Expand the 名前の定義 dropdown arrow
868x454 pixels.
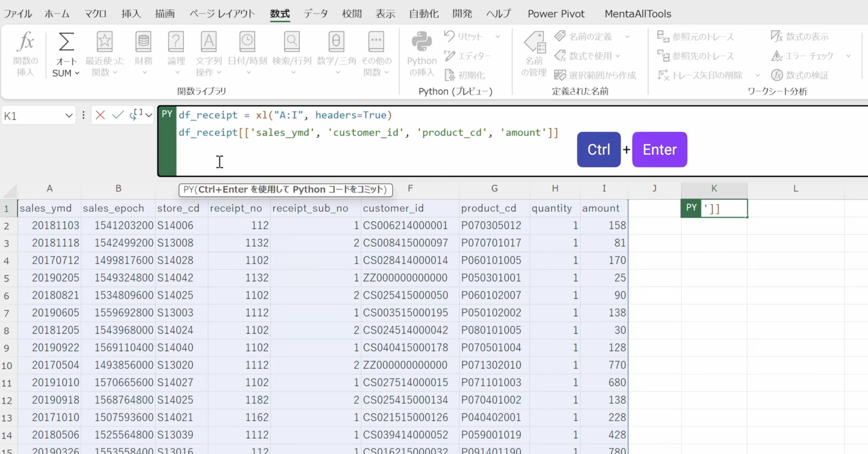(627, 36)
